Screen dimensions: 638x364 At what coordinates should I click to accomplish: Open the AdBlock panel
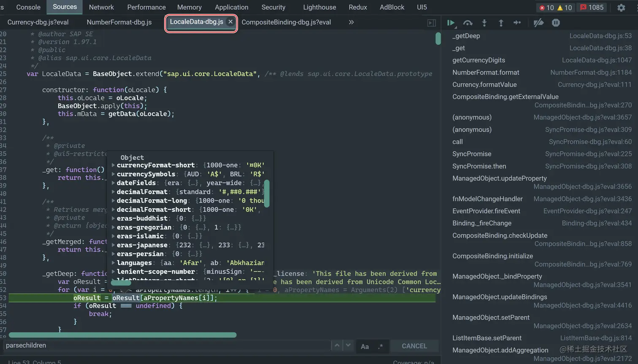392,7
